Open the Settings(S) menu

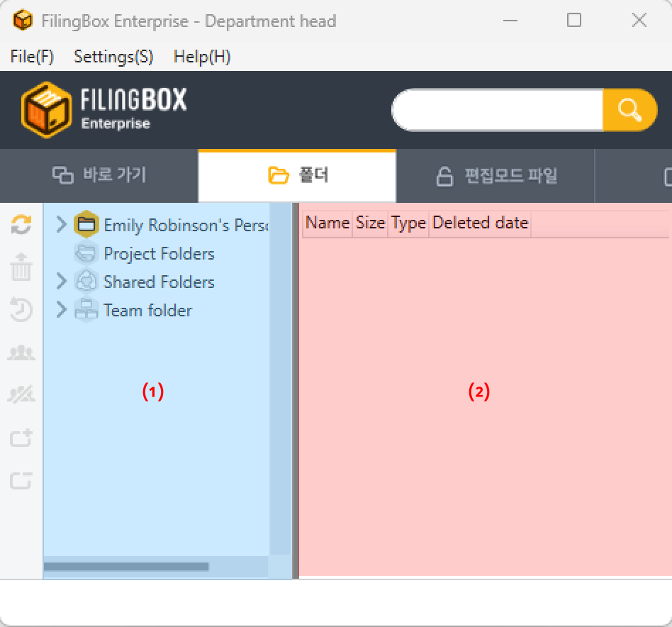113,57
